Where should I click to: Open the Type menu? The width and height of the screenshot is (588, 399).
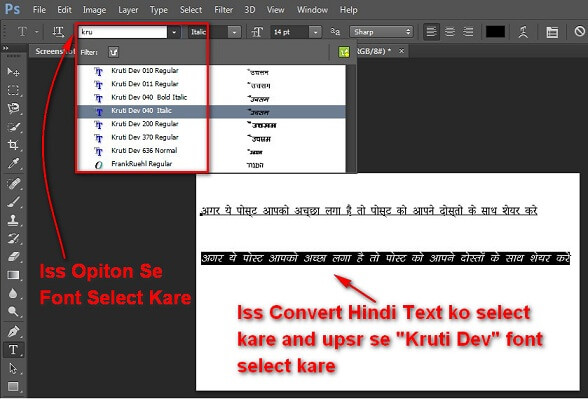click(x=159, y=10)
